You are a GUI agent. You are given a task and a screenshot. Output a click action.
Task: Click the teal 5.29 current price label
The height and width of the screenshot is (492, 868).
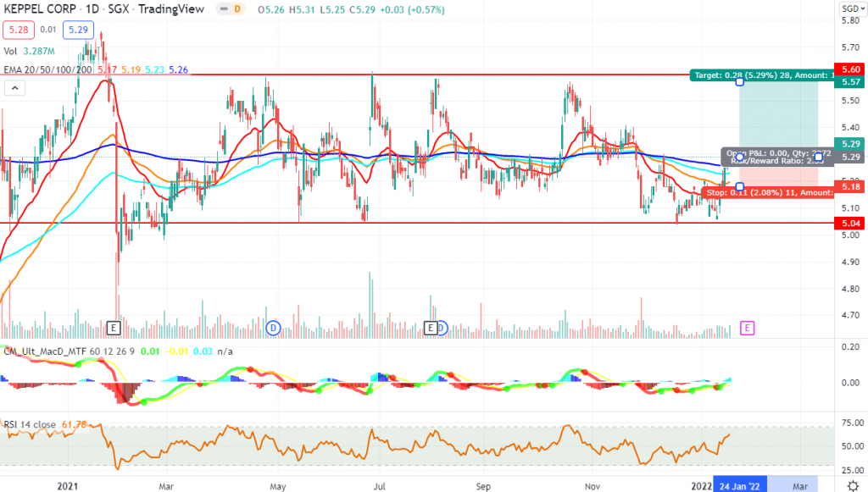point(851,144)
